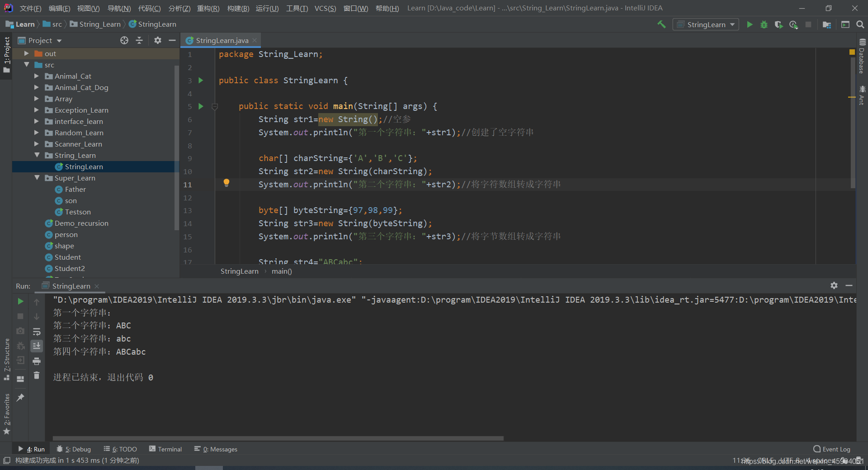Toggle soft-wrap in Run console
This screenshot has width=868, height=470.
coord(37,332)
